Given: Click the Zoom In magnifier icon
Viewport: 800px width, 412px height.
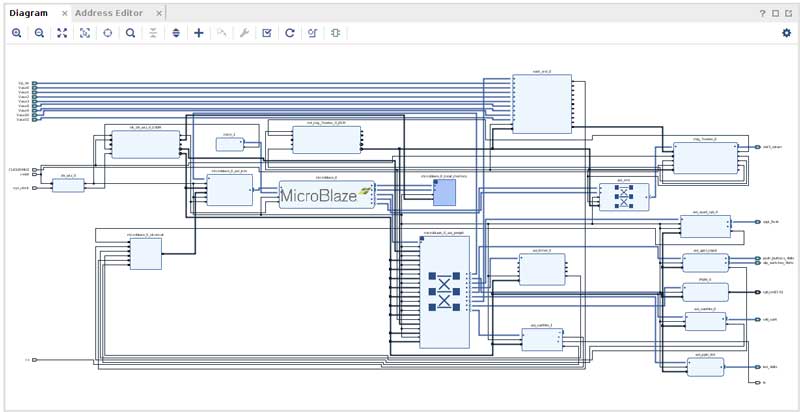Looking at the screenshot, I should [x=16, y=33].
